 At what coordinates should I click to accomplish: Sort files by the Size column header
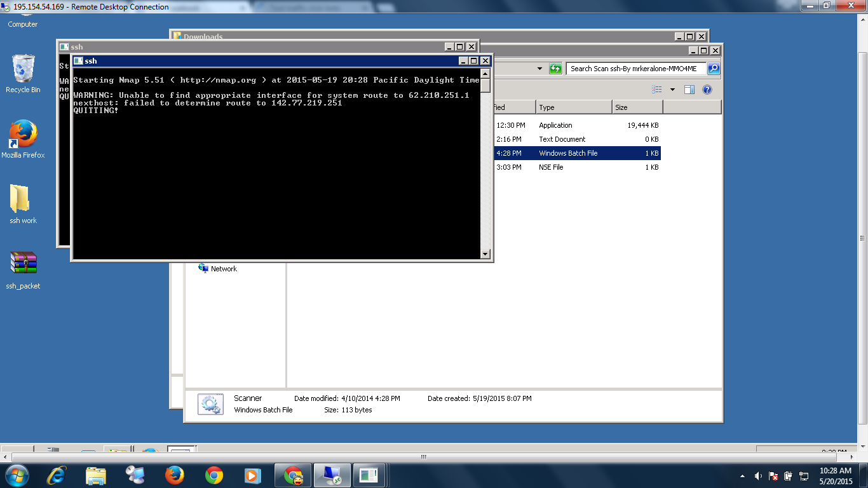click(637, 107)
